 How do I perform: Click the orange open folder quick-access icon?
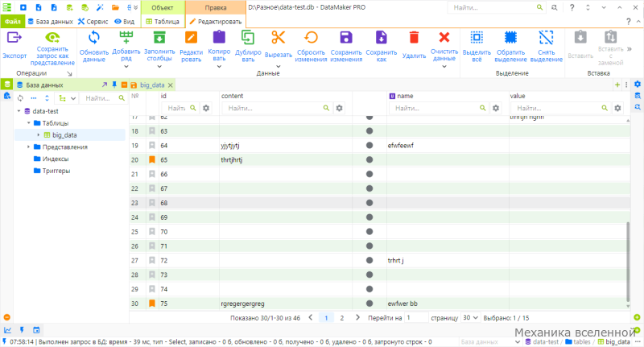click(x=115, y=7)
